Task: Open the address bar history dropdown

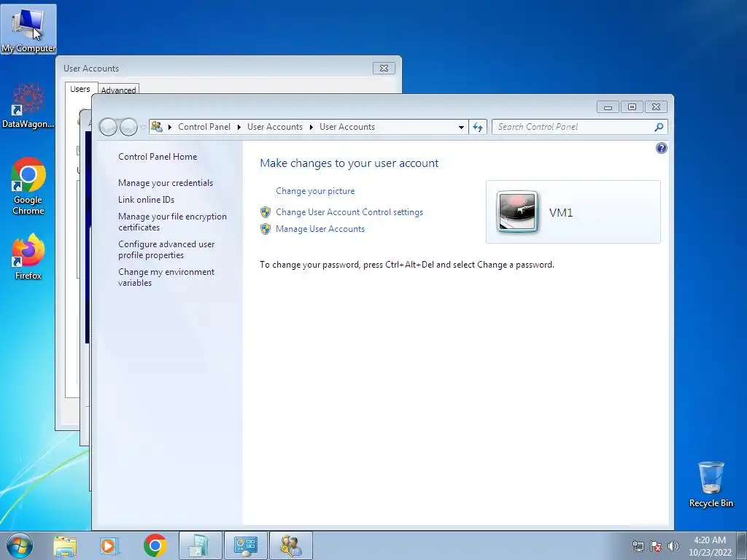Action: 461,127
